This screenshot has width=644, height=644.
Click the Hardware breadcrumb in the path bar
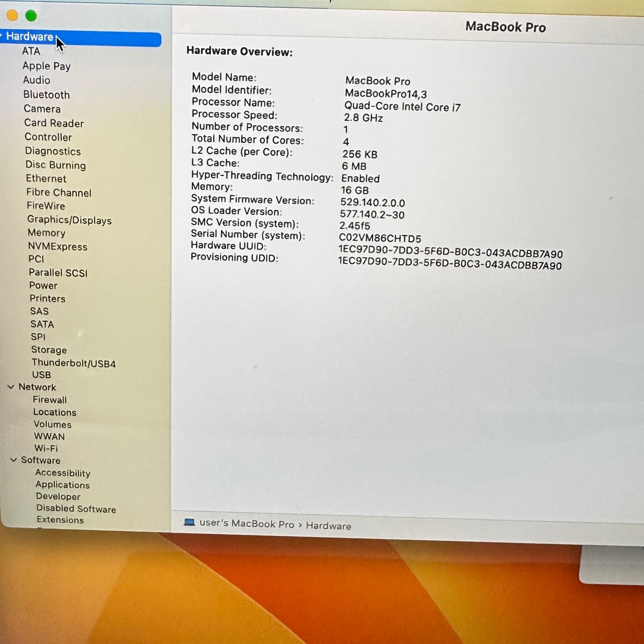point(328,526)
